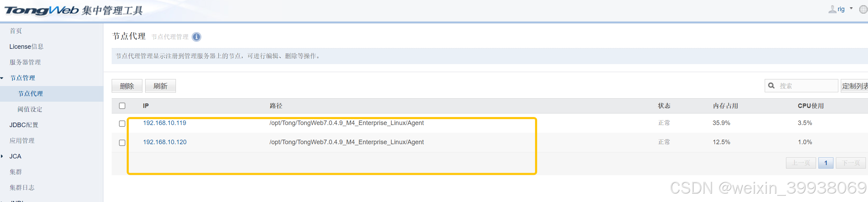Open License信息 menu item
868x202 pixels.
click(27, 47)
